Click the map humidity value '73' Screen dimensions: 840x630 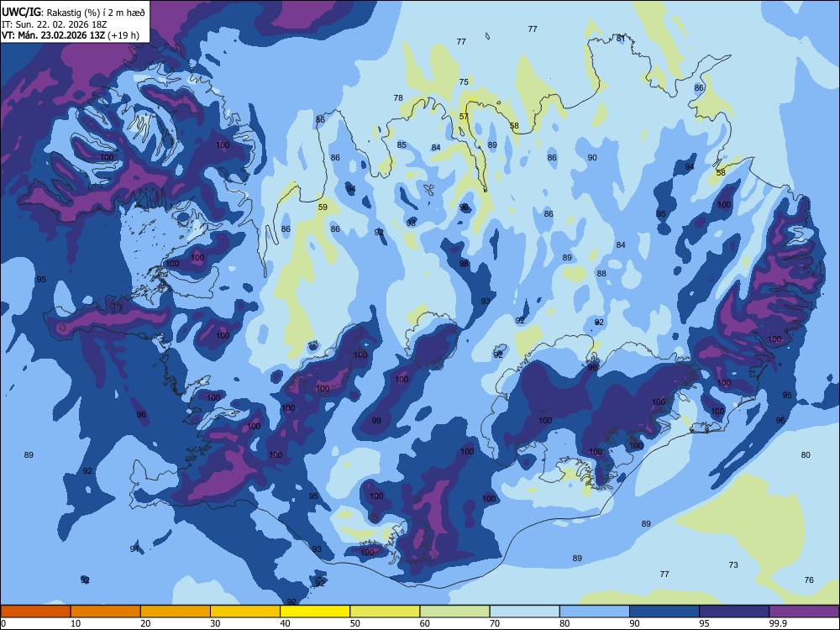click(733, 564)
